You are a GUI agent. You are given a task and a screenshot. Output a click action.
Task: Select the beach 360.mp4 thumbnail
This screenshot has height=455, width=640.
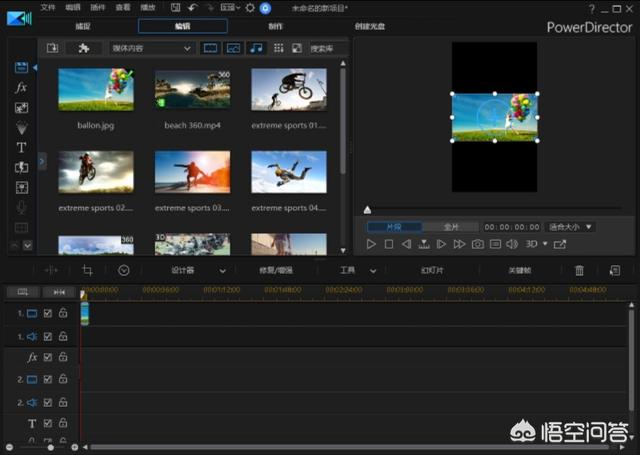pyautogui.click(x=192, y=90)
